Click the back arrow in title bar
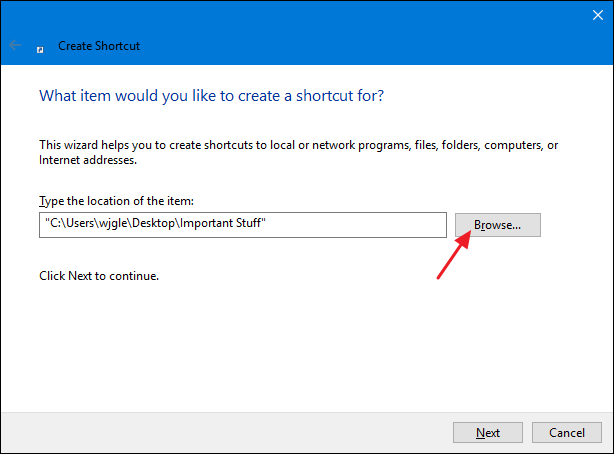This screenshot has height=454, width=614. [15, 45]
